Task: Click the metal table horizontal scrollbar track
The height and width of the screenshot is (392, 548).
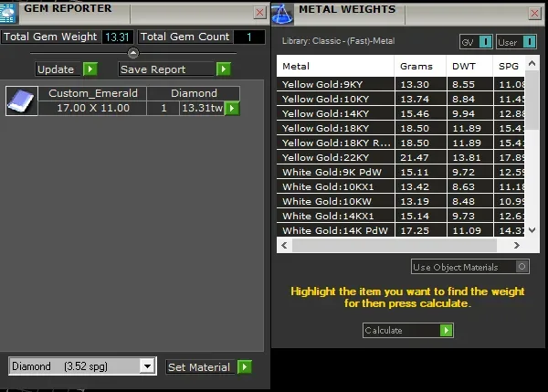Action: click(395, 245)
